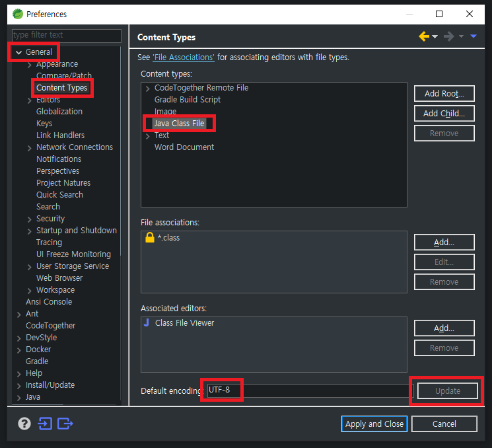
Task: Click the export preferences icon
Action: [x=65, y=424]
